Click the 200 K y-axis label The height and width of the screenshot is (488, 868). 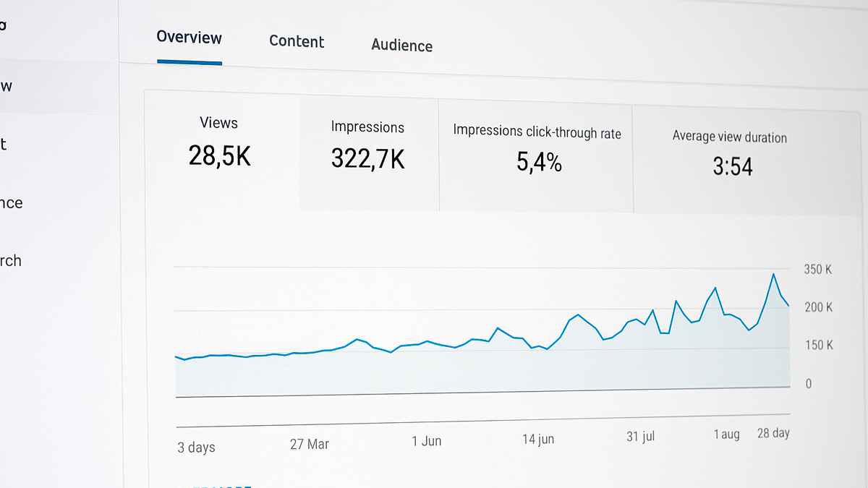[818, 307]
